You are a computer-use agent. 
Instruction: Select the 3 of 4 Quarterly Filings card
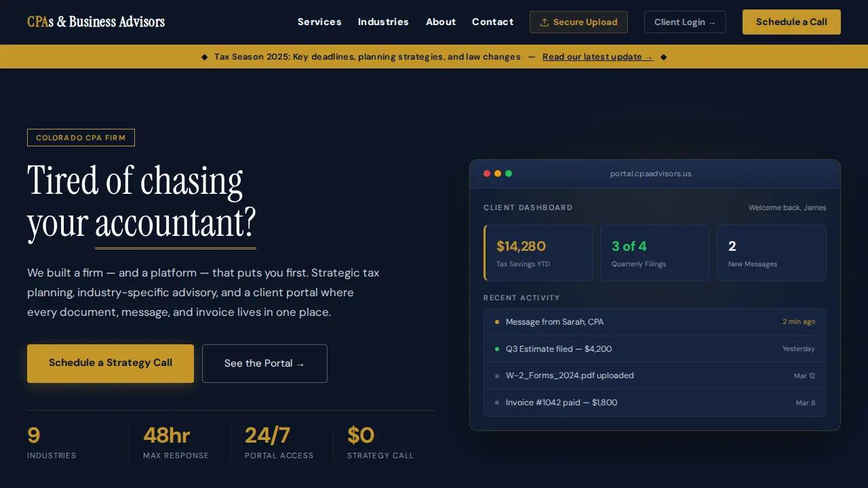click(655, 253)
